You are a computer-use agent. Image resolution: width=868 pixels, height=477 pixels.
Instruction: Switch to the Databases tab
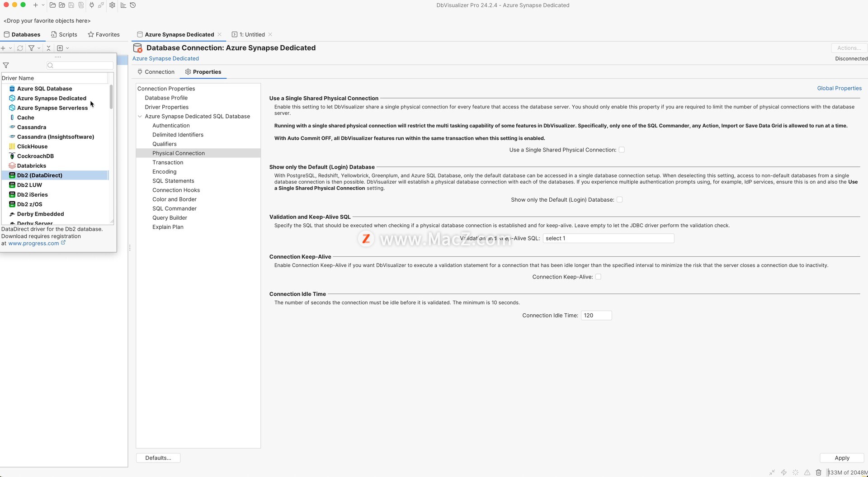point(22,34)
